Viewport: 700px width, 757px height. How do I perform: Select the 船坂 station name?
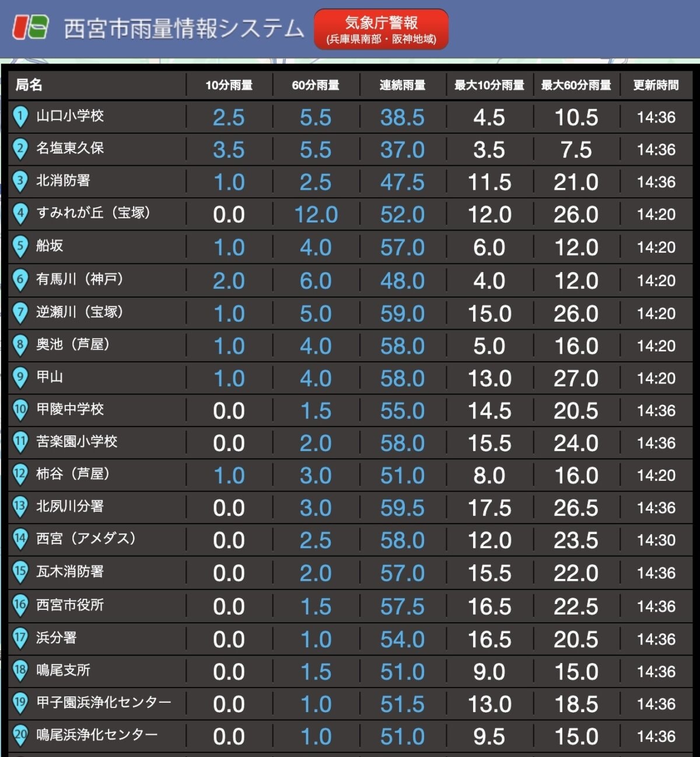point(50,246)
